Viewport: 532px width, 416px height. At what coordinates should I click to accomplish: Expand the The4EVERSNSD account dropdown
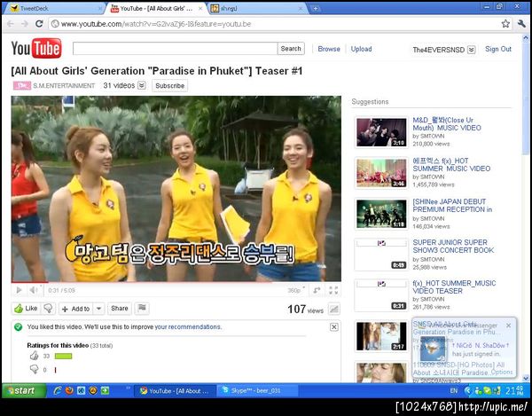point(472,50)
